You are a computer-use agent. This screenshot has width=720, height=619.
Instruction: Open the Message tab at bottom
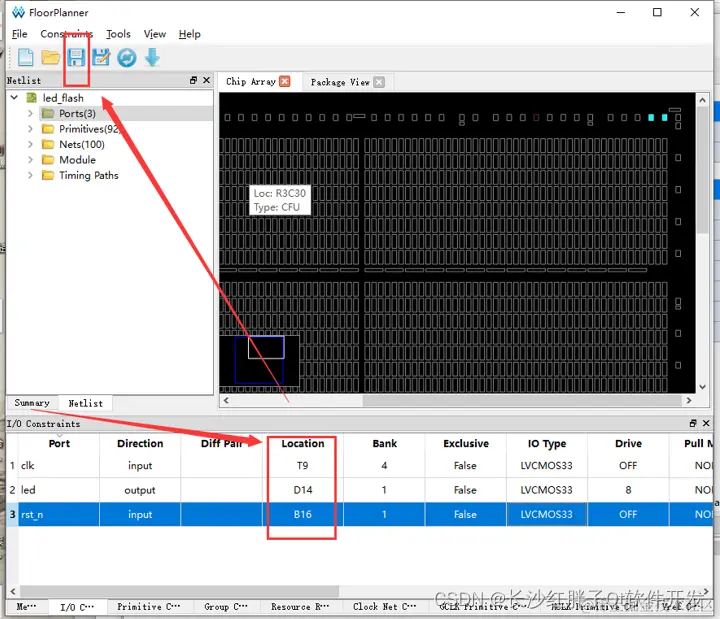[26, 607]
